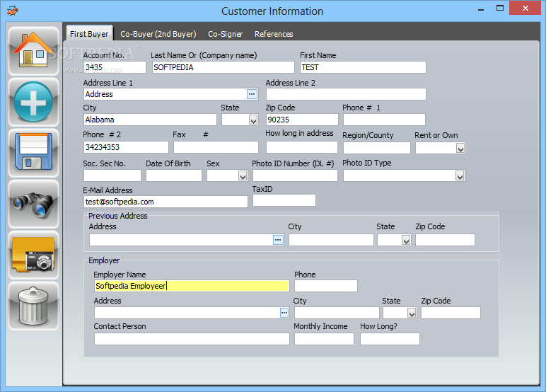Click the Photo ID Number (DL #) field
The width and height of the screenshot is (546, 392).
(295, 175)
